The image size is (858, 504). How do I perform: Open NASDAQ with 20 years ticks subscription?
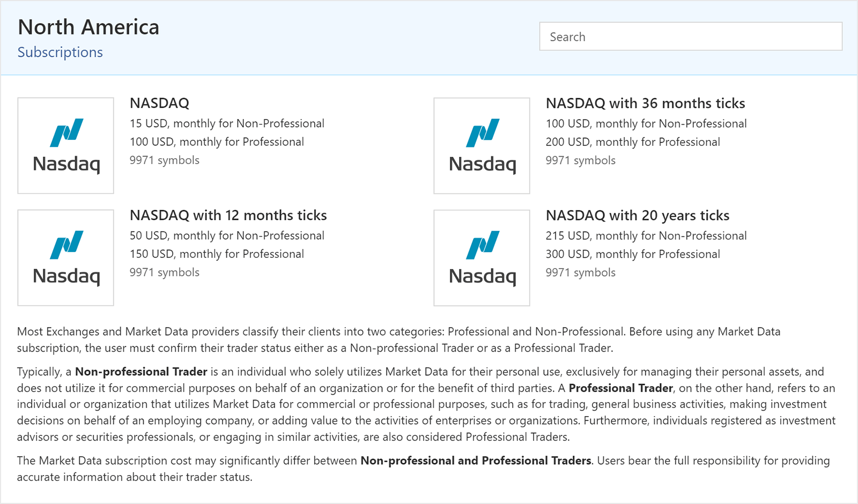tap(637, 215)
